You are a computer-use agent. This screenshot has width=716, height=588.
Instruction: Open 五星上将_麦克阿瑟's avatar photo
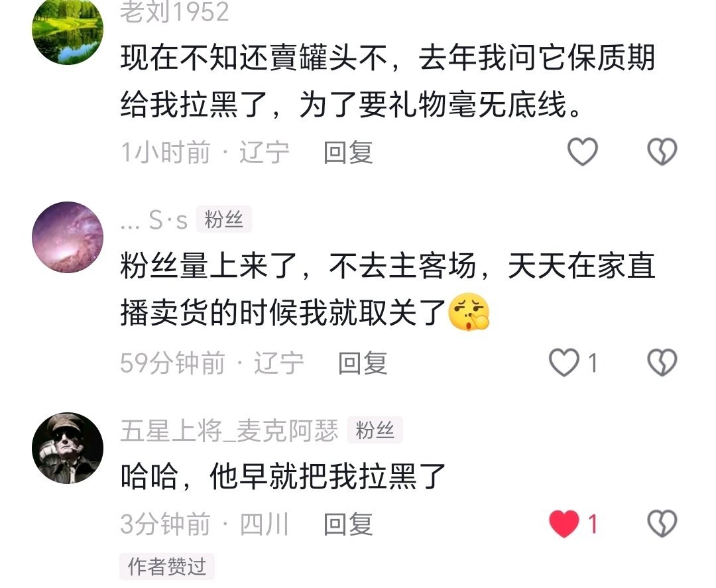(68, 448)
